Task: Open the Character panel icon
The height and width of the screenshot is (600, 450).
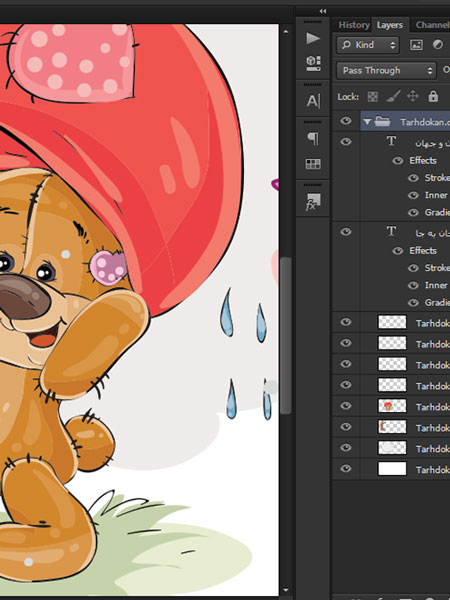Action: (313, 101)
